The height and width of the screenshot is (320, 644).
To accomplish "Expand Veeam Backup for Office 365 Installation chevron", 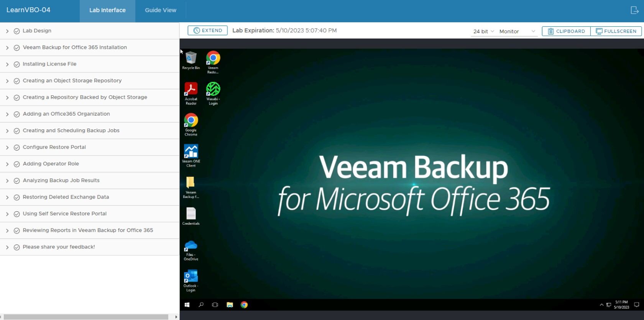I will click(7, 48).
